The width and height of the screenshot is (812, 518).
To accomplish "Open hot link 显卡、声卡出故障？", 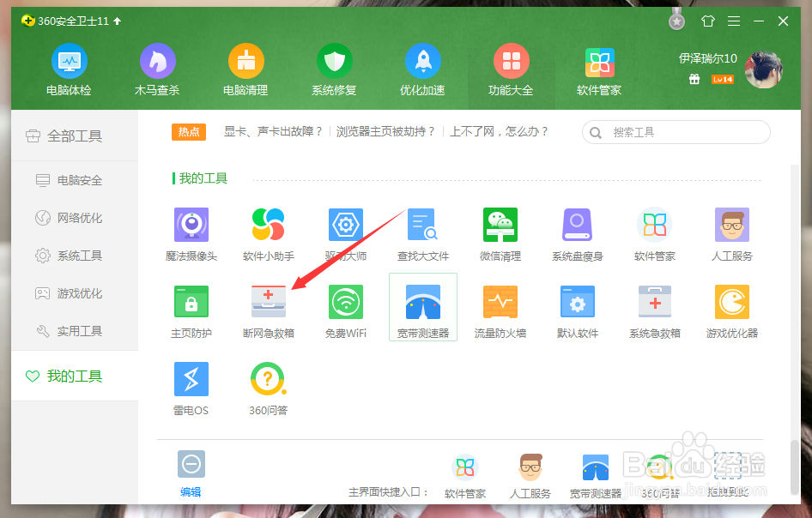I will 274,132.
